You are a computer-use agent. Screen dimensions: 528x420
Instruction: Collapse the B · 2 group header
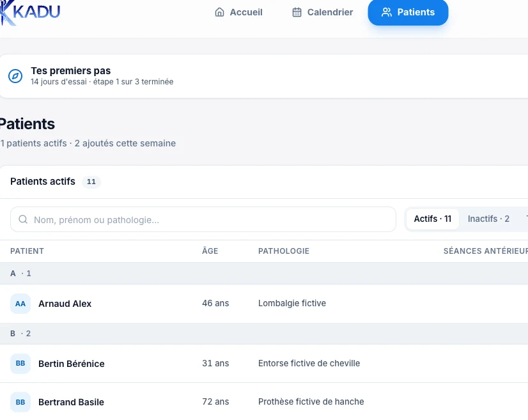[x=264, y=334]
